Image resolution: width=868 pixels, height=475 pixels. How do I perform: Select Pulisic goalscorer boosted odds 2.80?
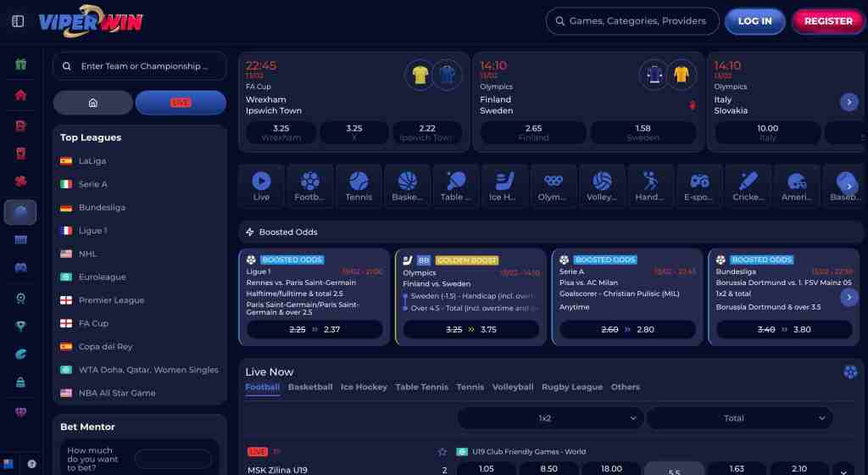628,329
